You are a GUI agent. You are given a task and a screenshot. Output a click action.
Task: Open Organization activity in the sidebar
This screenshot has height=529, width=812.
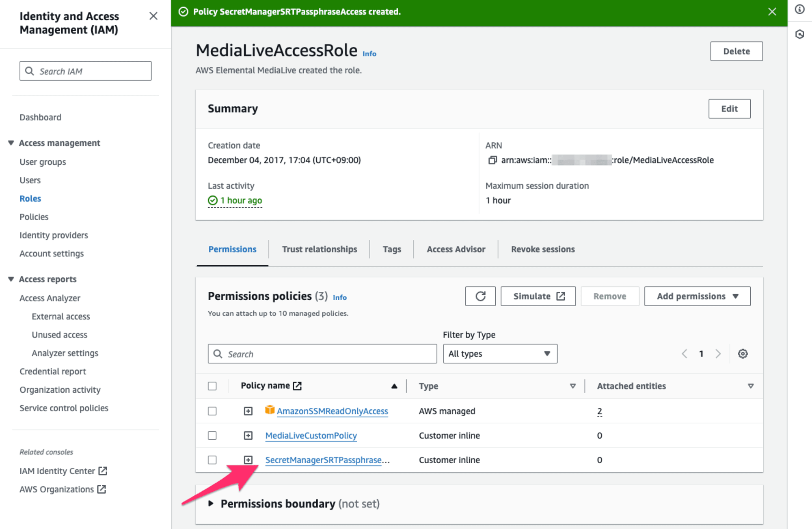point(60,390)
